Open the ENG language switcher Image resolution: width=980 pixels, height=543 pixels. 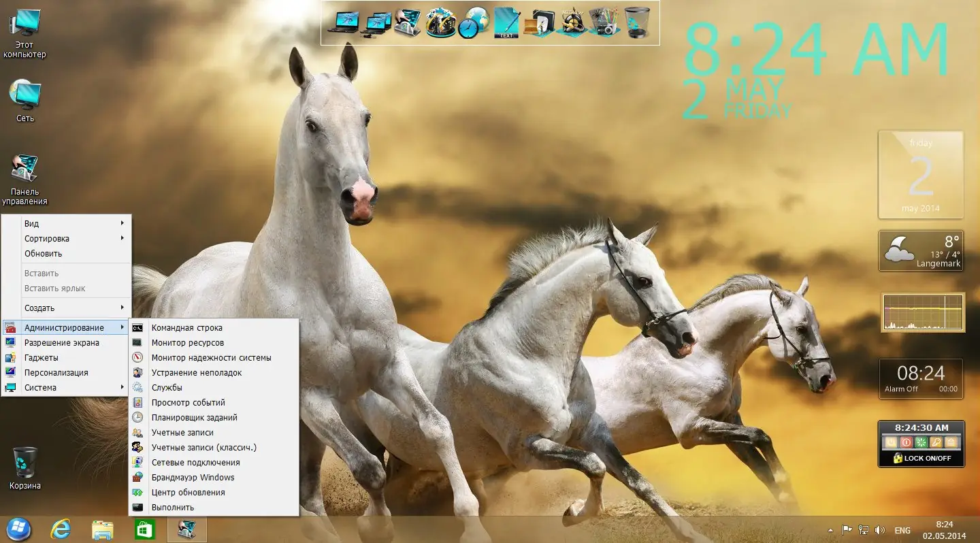coord(902,530)
